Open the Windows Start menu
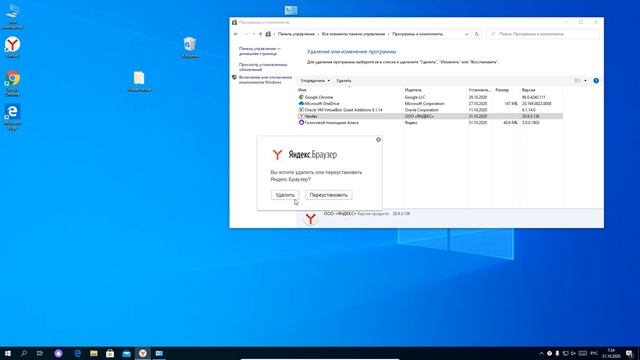This screenshot has height=360, width=640. pos(8,353)
